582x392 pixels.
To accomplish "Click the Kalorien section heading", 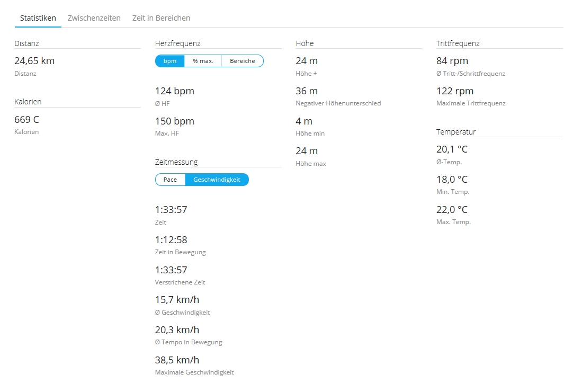I will pyautogui.click(x=28, y=102).
